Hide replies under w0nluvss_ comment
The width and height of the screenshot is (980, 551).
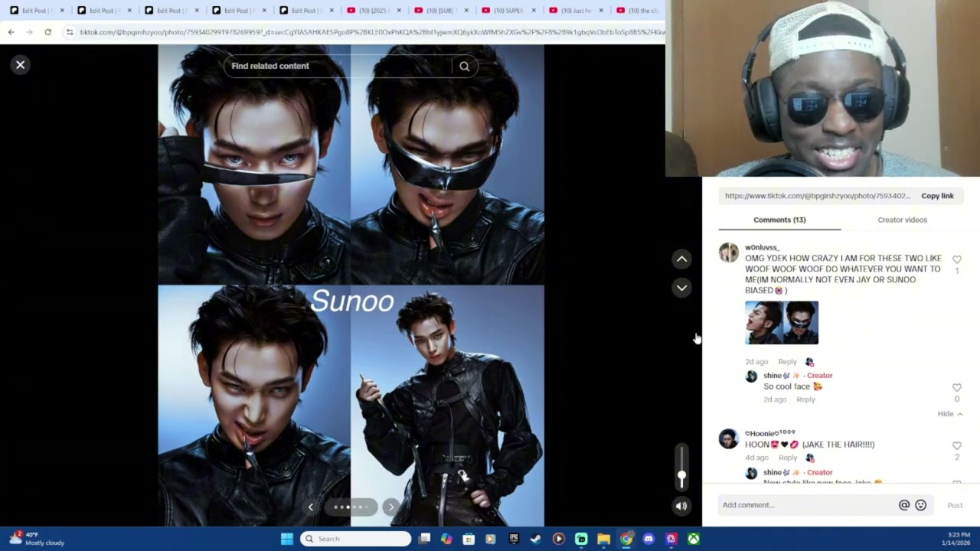coord(950,414)
